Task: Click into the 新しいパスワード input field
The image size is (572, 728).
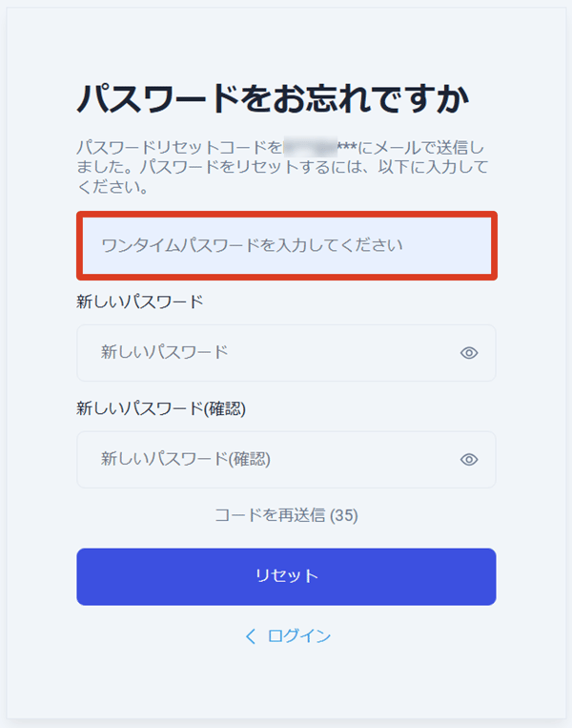Action: click(x=267, y=353)
